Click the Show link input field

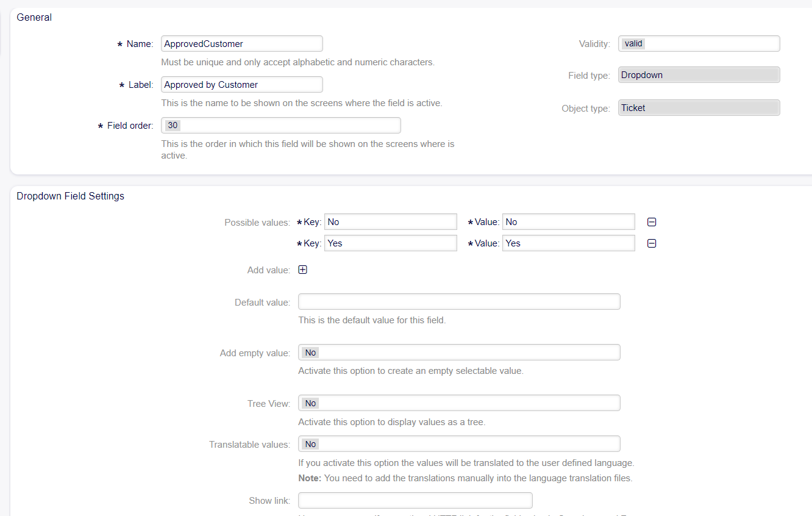coord(415,501)
